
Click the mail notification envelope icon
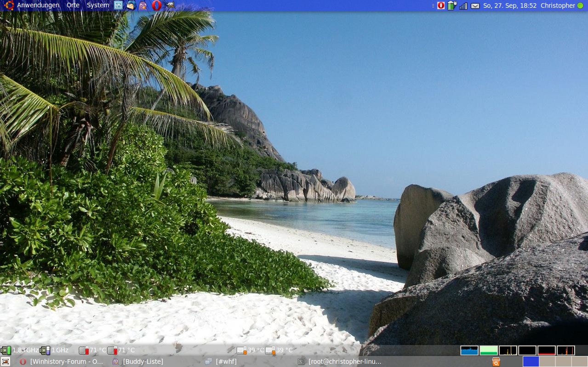[x=475, y=6]
